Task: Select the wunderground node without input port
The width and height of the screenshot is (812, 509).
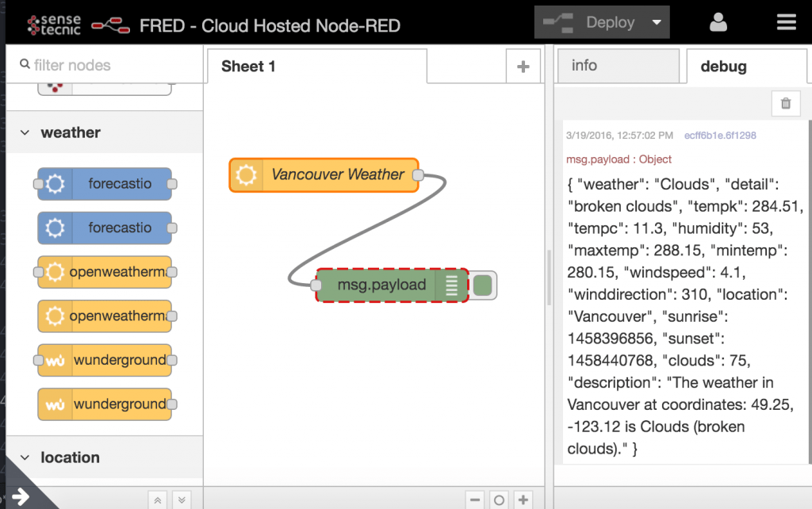Action: click(105, 404)
